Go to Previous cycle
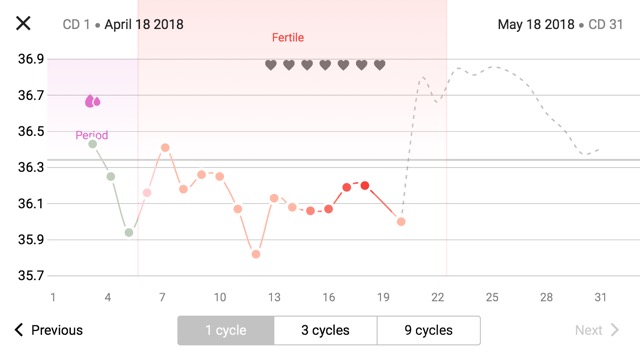 point(49,330)
